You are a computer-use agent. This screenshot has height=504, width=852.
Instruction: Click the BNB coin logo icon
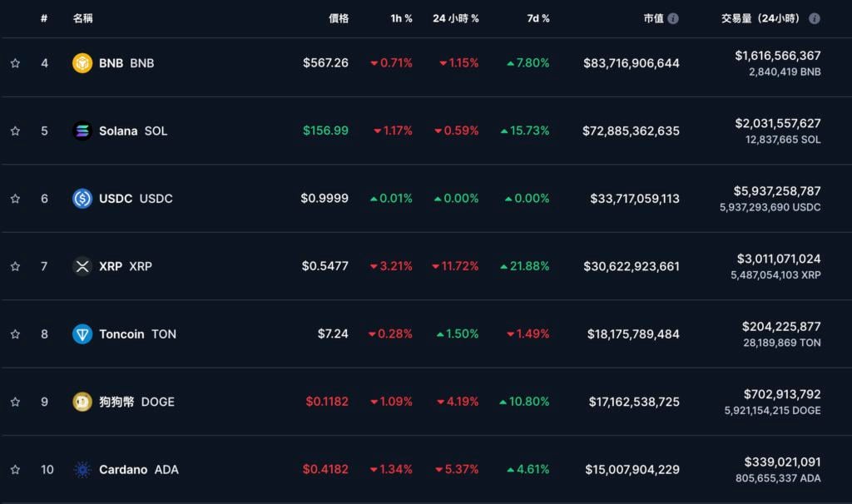click(82, 63)
